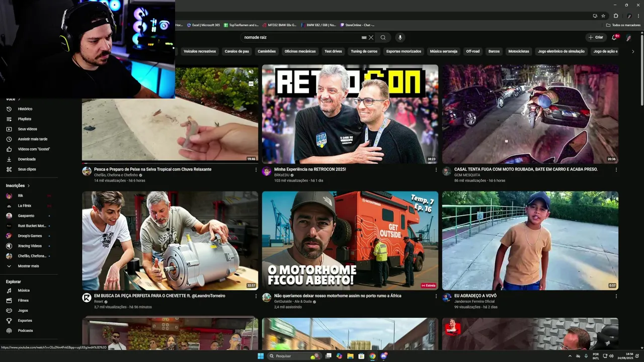644x362 pixels.
Task: Open Chrome extensions puzzle icon
Action: click(x=616, y=16)
